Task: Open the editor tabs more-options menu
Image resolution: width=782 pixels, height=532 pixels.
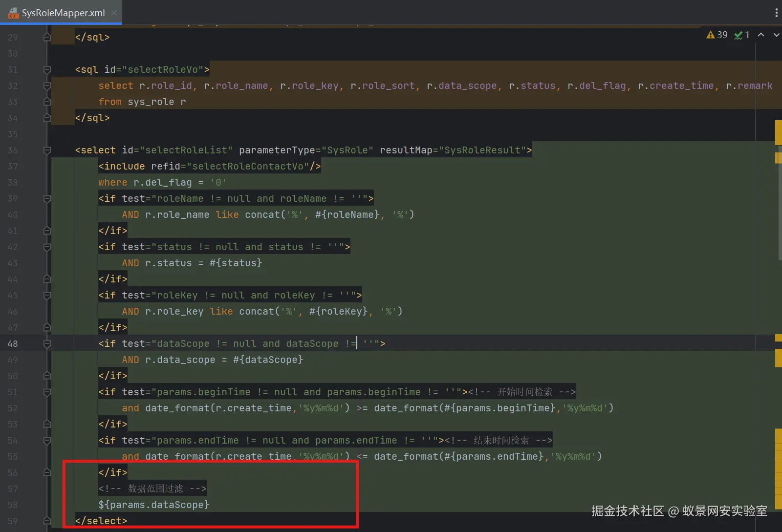Action: click(776, 13)
